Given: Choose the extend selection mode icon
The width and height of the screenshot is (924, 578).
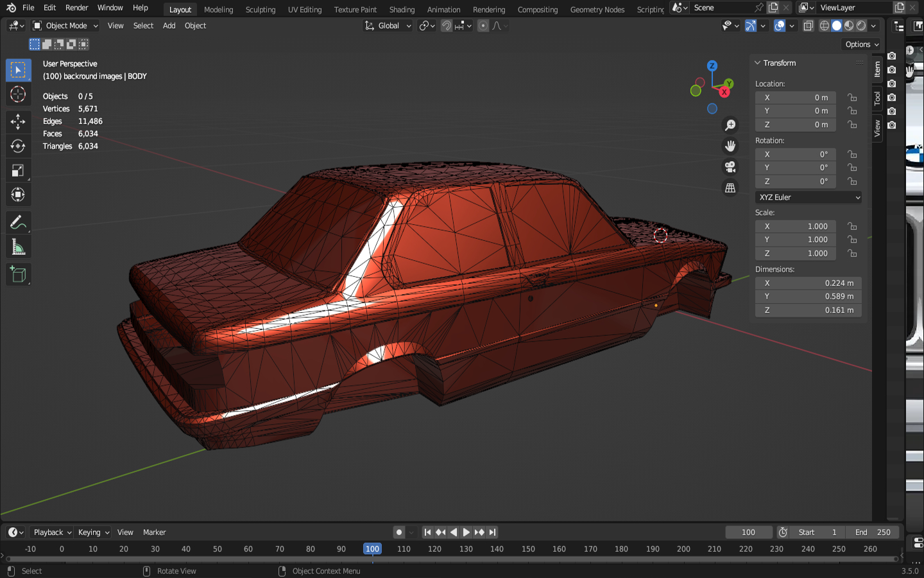Looking at the screenshot, I should tap(47, 44).
